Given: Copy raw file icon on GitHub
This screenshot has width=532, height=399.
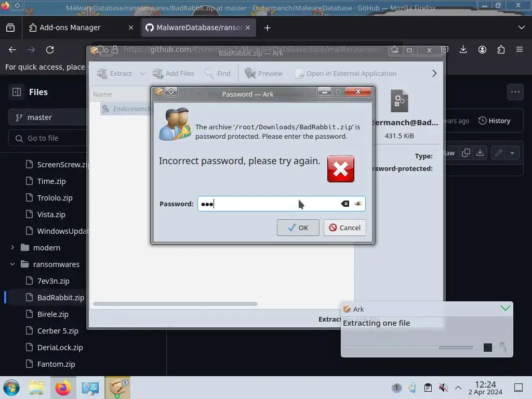Looking at the screenshot, I should coord(466,153).
